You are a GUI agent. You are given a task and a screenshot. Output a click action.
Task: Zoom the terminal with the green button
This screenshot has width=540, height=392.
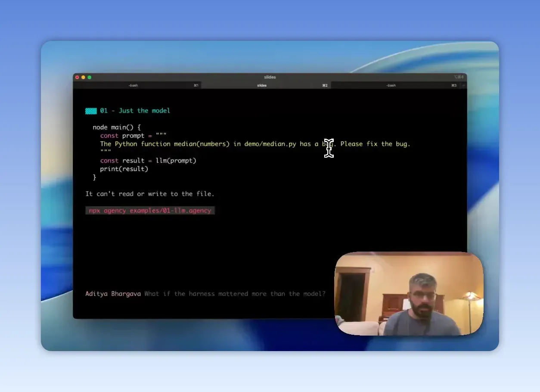90,78
